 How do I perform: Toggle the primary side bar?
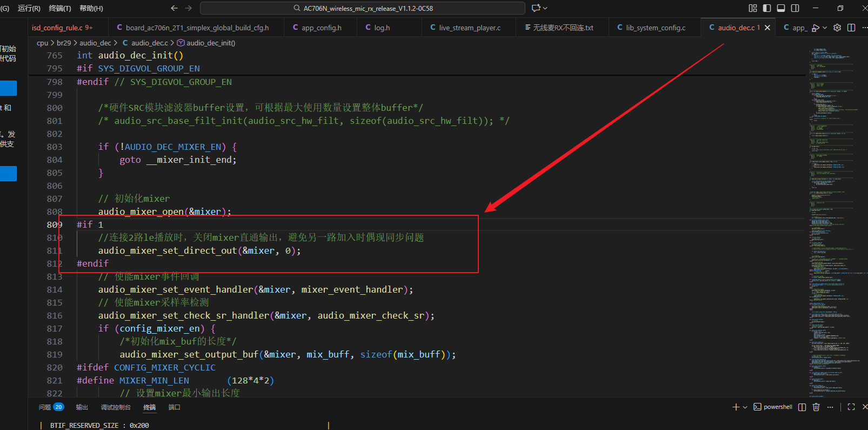coord(767,8)
